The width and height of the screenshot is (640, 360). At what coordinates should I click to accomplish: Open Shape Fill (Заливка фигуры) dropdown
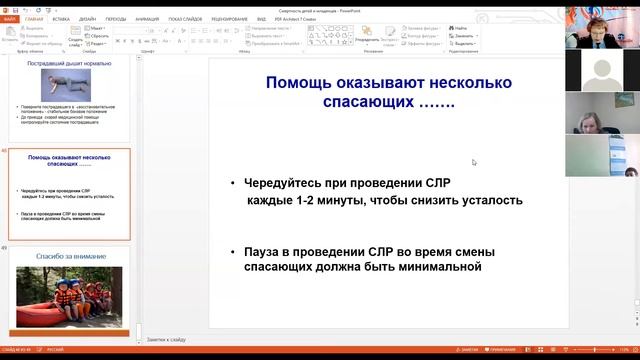421,28
